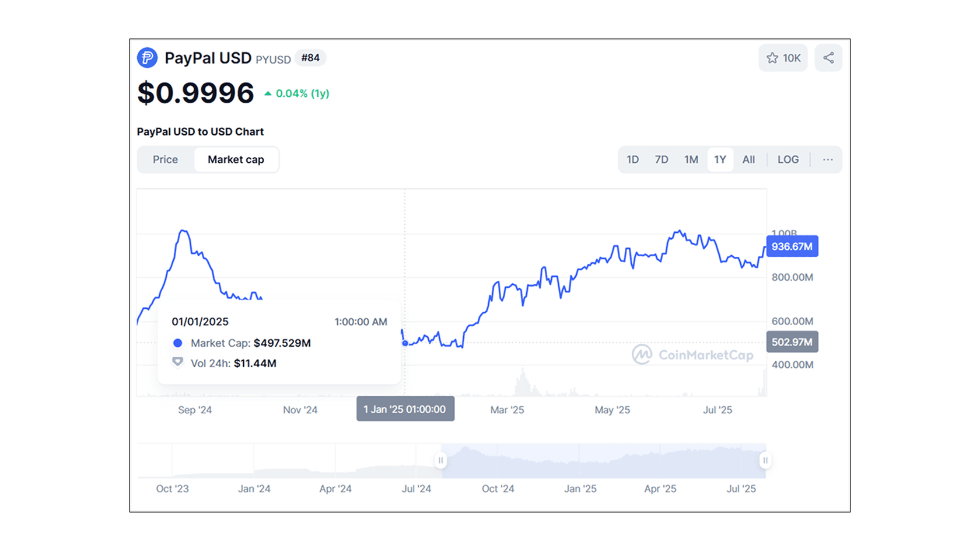Show the All time chart range
Screen dimensions: 980x551
click(x=748, y=159)
